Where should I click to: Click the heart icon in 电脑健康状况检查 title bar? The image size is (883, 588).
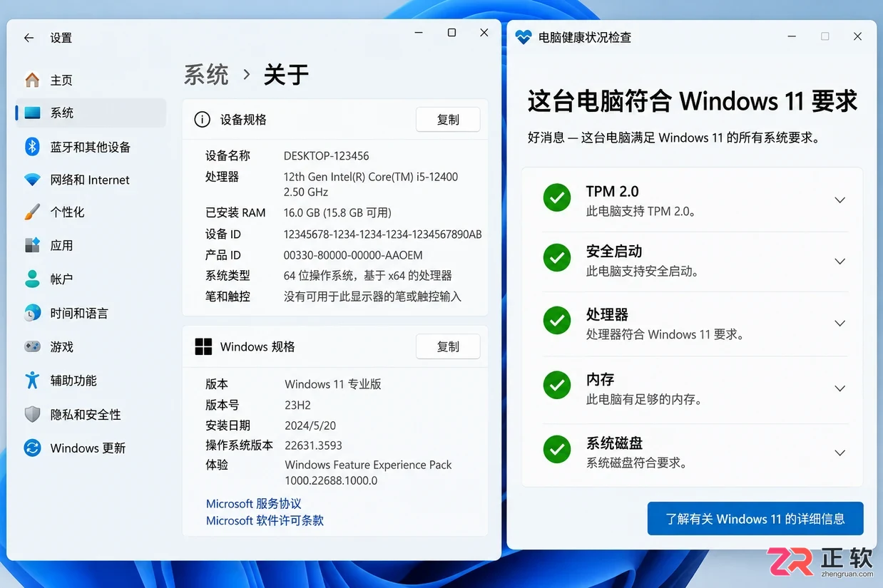click(x=524, y=37)
